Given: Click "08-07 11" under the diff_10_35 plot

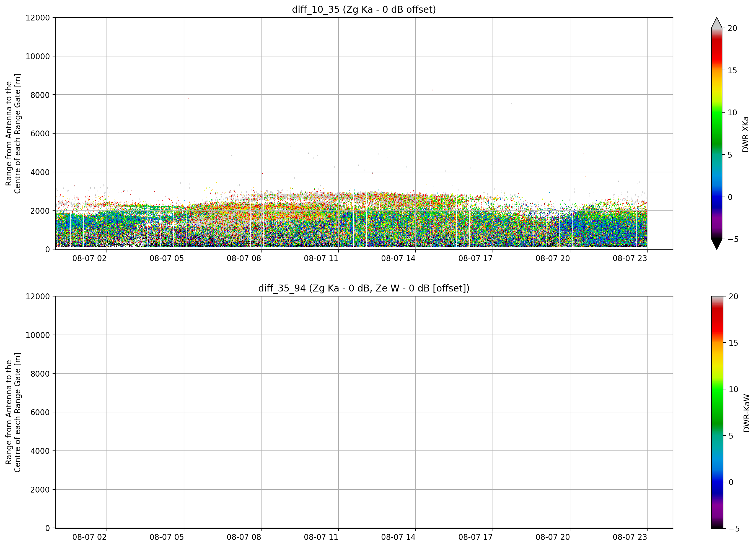Looking at the screenshot, I should click(321, 259).
